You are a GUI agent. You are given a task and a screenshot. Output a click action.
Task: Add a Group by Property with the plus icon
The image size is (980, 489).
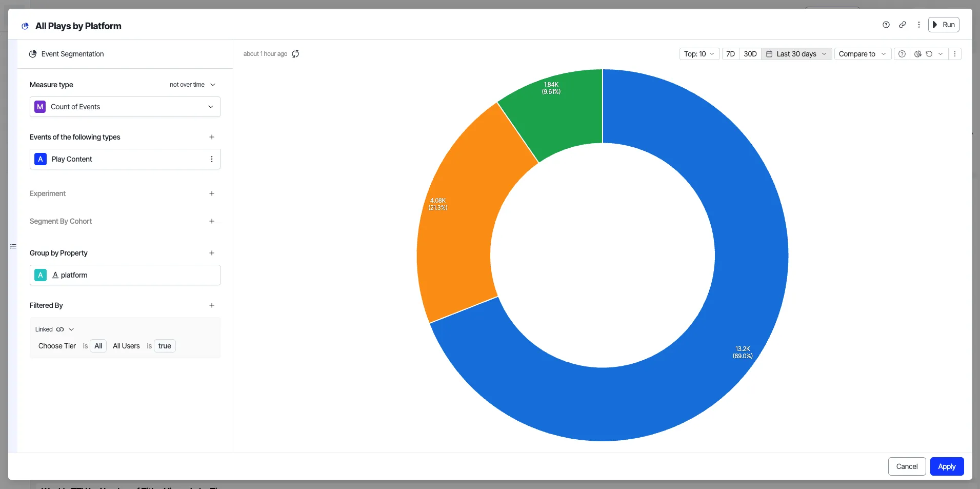tap(212, 253)
